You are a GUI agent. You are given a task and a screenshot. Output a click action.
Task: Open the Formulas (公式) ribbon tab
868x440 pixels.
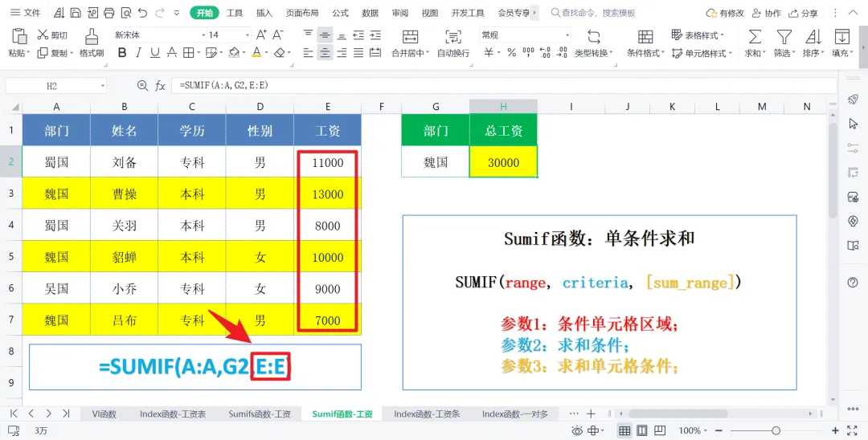pos(341,13)
